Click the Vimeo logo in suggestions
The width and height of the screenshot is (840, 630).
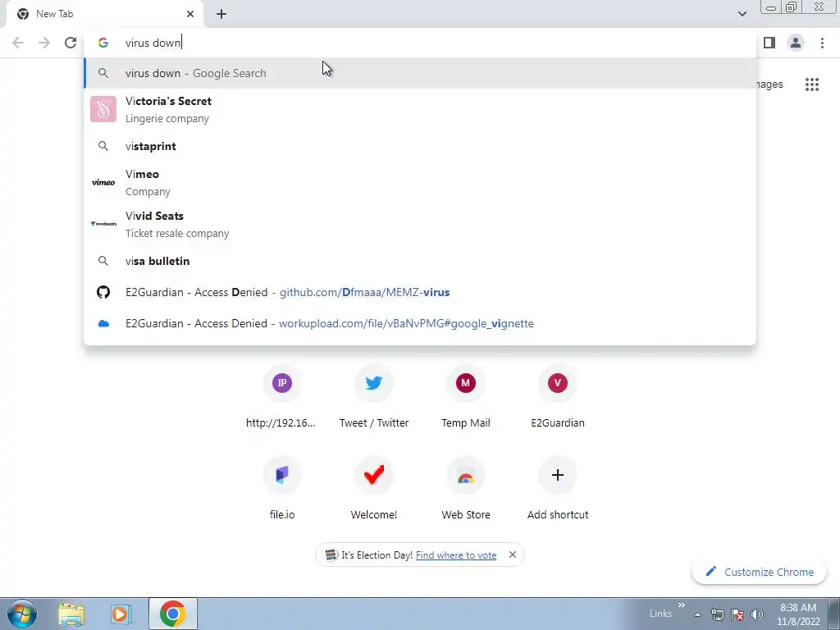103,183
